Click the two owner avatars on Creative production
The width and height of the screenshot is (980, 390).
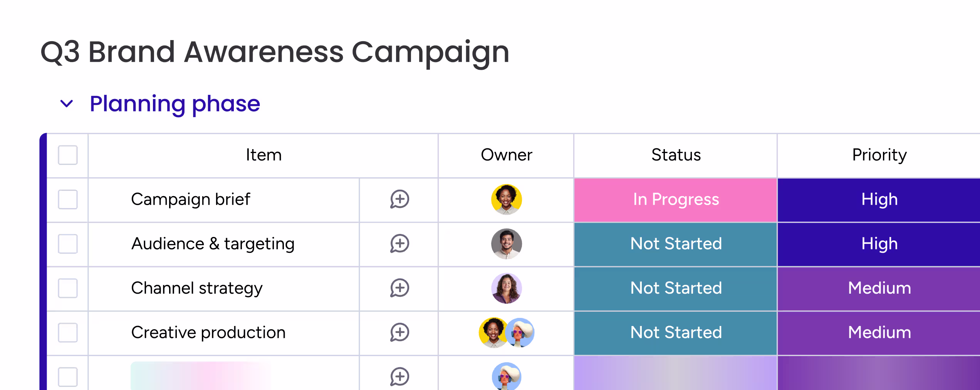point(507,332)
